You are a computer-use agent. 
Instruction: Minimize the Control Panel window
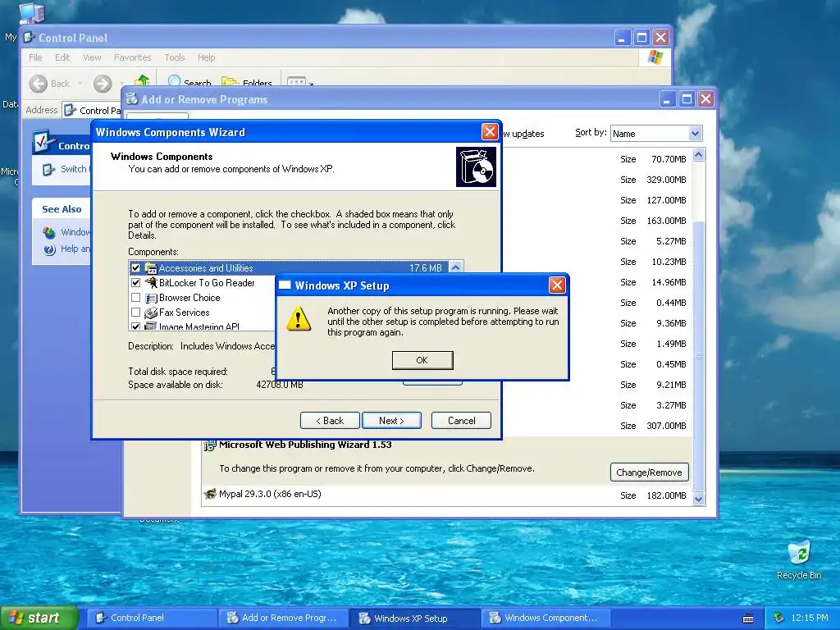pos(622,38)
